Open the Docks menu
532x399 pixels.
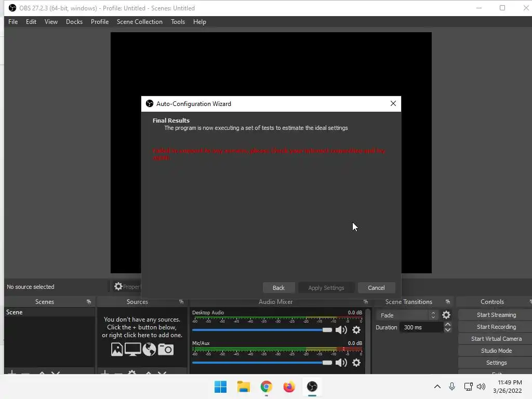click(x=74, y=22)
